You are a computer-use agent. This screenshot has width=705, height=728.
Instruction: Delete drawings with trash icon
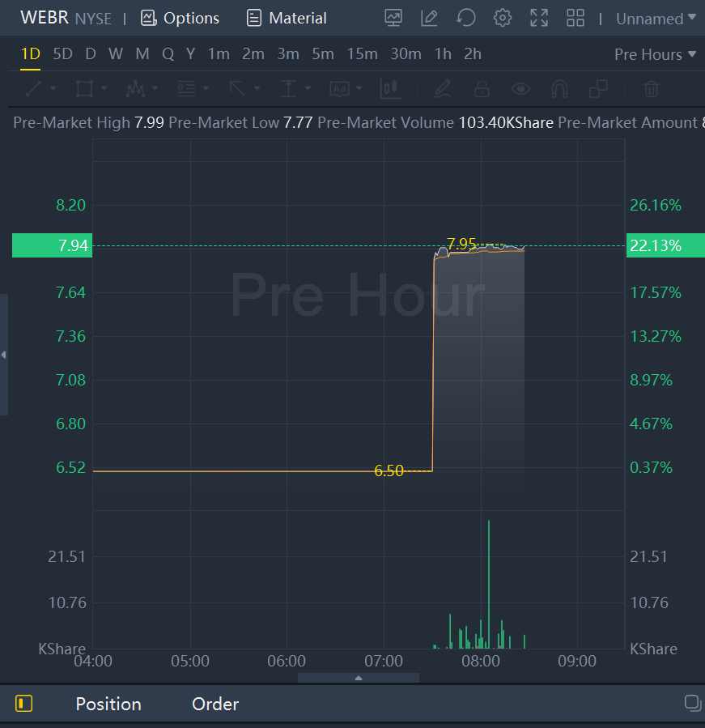coord(652,88)
